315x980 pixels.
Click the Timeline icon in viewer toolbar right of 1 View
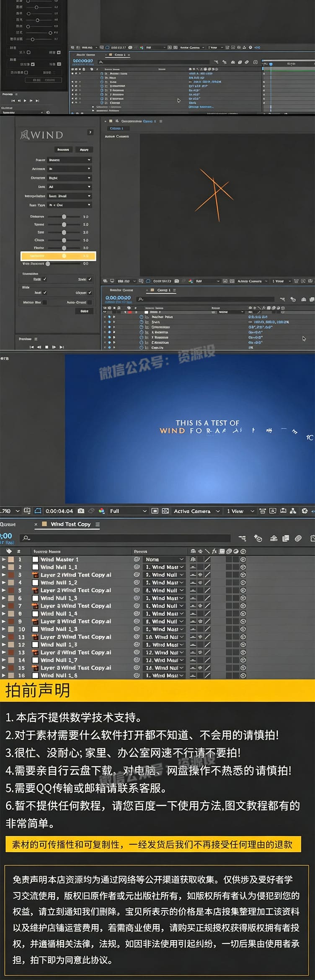click(283, 511)
